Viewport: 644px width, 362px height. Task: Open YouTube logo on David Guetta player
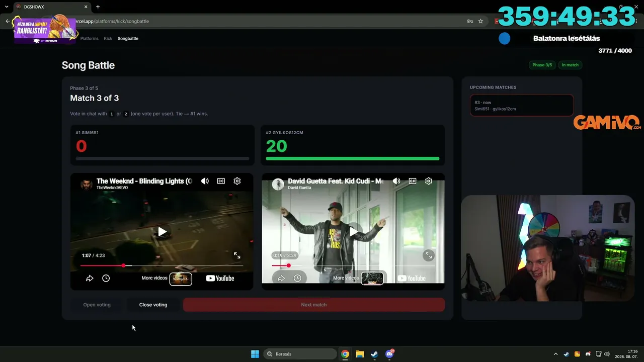(412, 278)
